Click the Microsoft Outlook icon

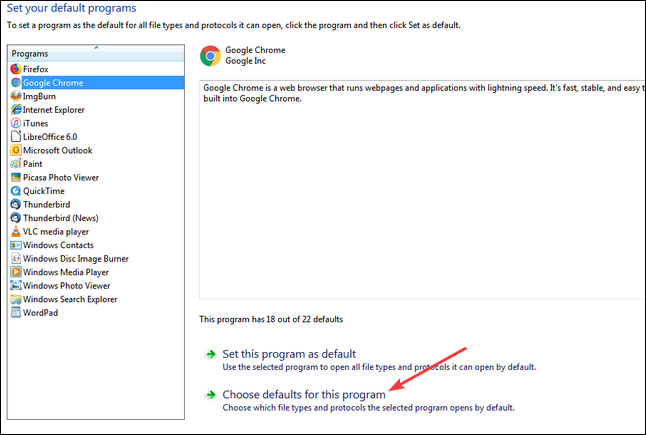coord(16,150)
